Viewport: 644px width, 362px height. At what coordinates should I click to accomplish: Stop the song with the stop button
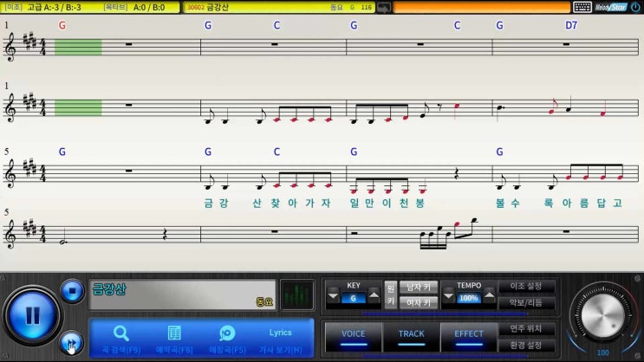pos(72,291)
